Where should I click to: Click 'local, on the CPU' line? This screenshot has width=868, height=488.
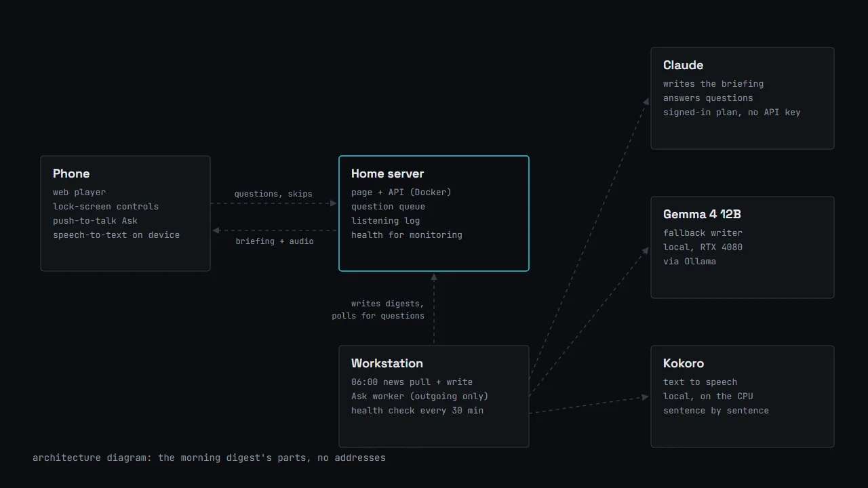pyautogui.click(x=708, y=396)
